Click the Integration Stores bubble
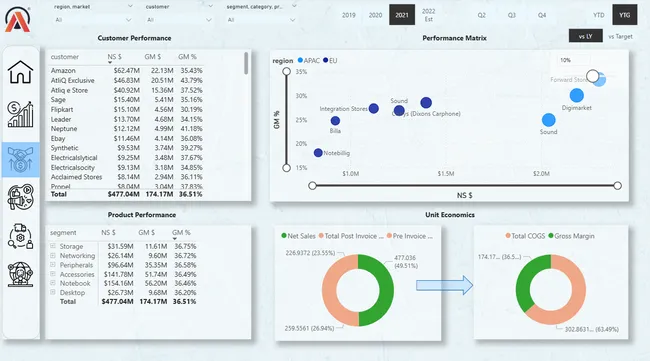650x361 pixels. pyautogui.click(x=374, y=109)
